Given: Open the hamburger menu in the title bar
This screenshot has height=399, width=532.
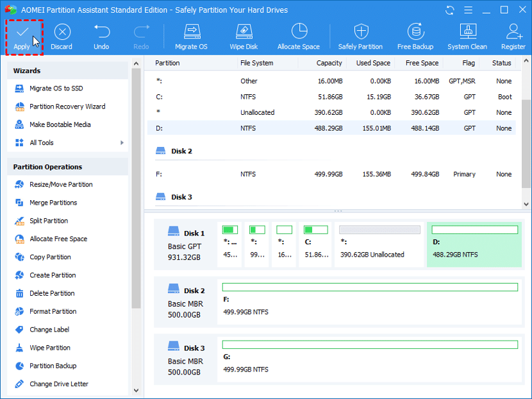Looking at the screenshot, I should click(x=468, y=10).
